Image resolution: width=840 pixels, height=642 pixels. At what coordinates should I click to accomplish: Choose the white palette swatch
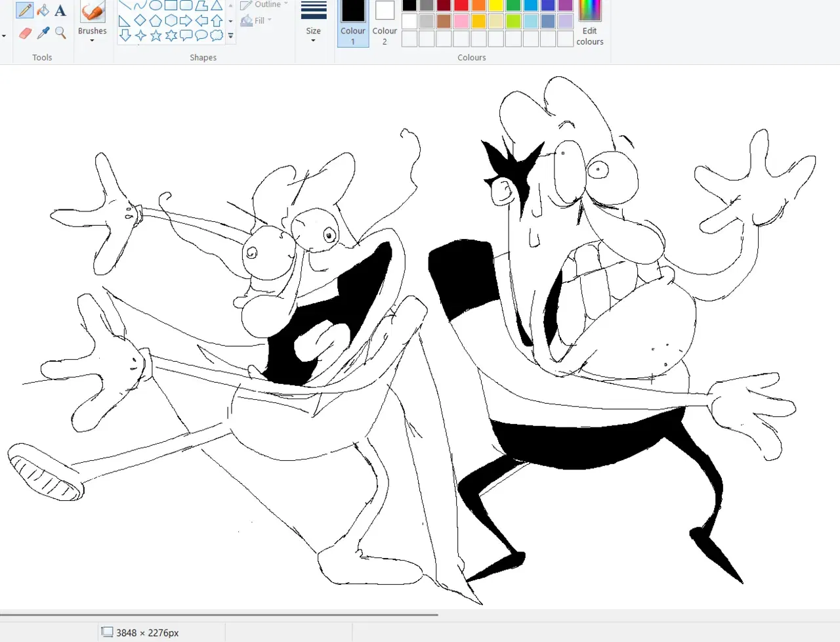coord(409,21)
